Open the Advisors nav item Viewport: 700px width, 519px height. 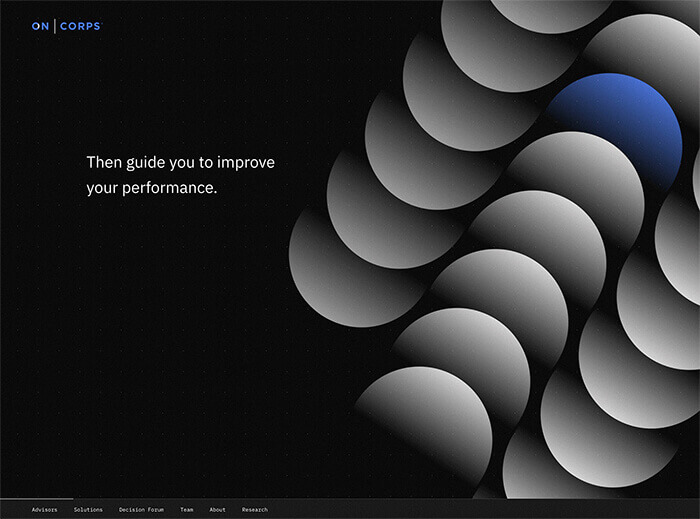(x=45, y=510)
